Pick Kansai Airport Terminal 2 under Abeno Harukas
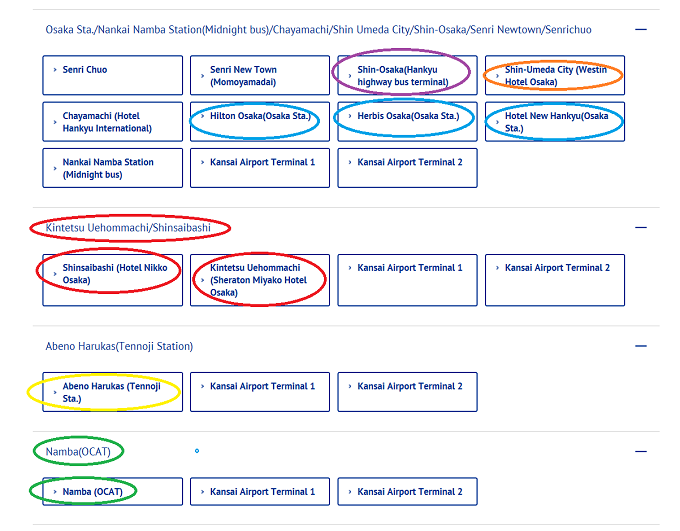The width and height of the screenshot is (680, 531). [407, 392]
